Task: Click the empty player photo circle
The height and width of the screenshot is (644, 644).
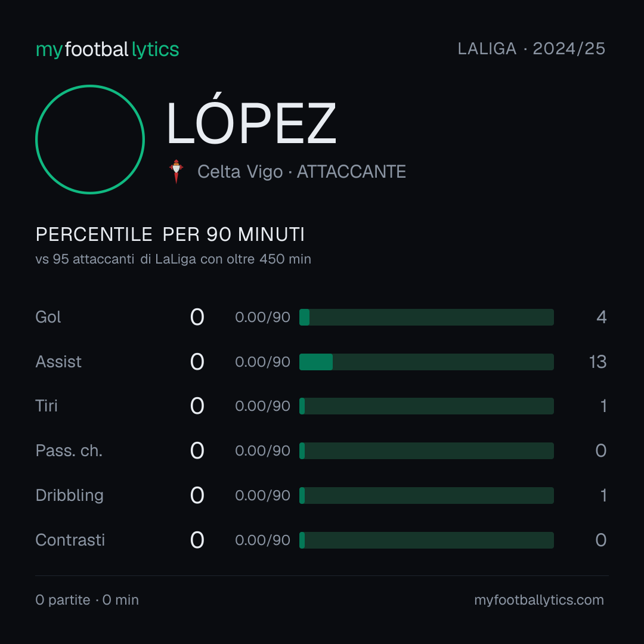Action: 90,139
